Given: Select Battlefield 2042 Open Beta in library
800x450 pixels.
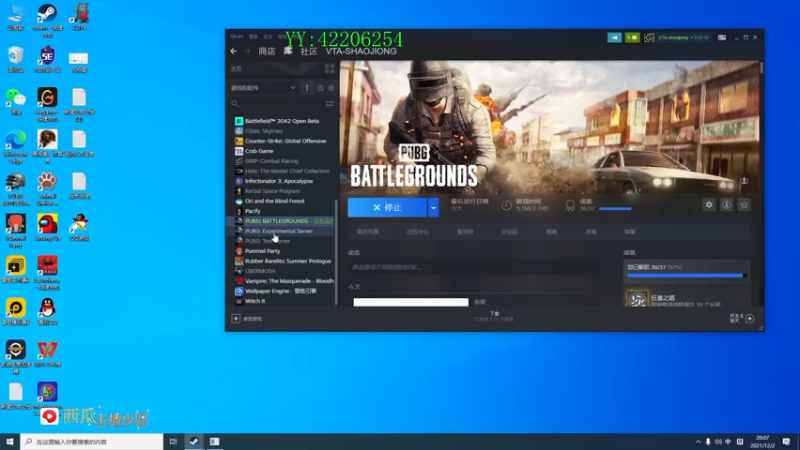Looking at the screenshot, I should [282, 121].
